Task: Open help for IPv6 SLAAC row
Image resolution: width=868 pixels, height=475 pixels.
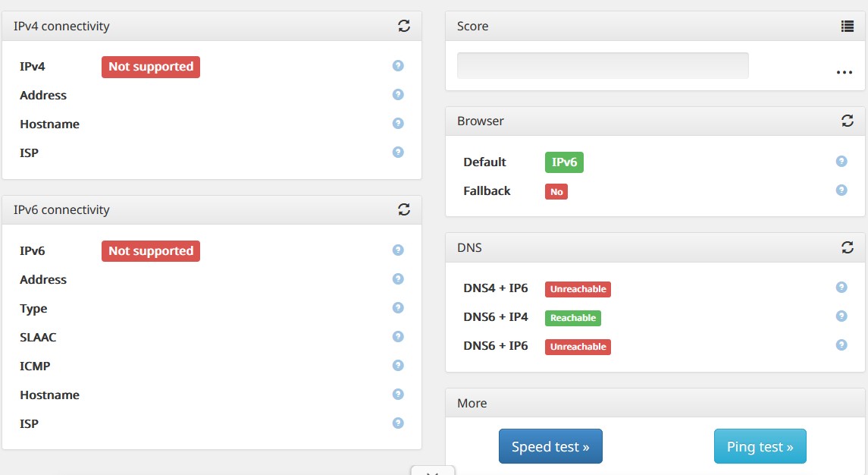Action: (398, 337)
